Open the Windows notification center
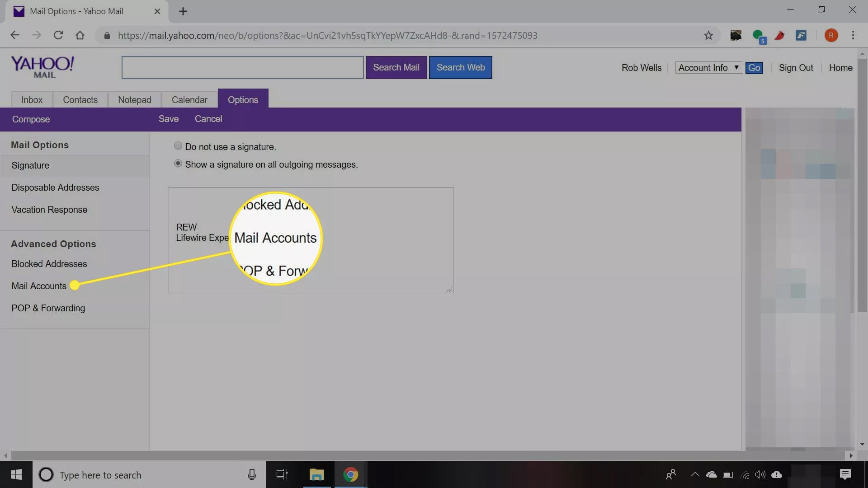Image resolution: width=868 pixels, height=488 pixels. click(845, 474)
